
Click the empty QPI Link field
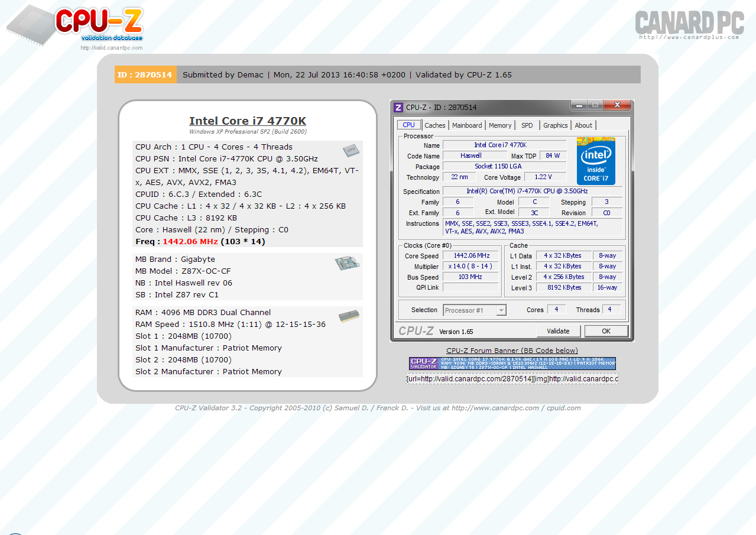coord(471,287)
